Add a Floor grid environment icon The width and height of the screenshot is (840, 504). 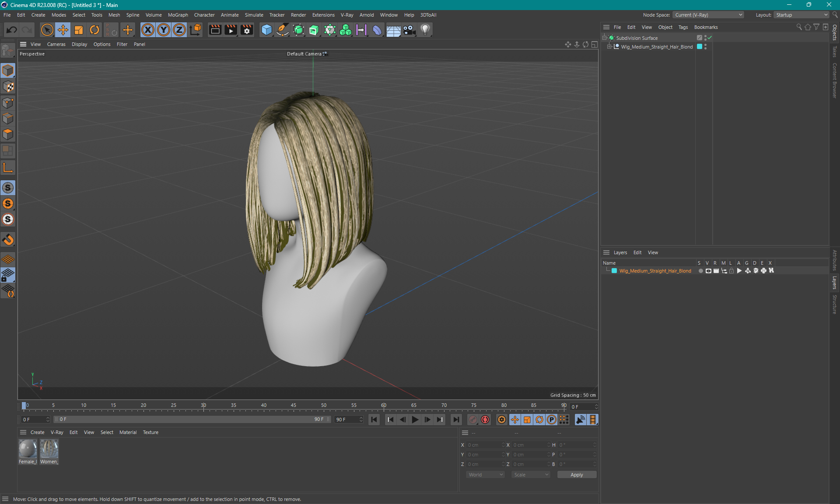point(393,30)
